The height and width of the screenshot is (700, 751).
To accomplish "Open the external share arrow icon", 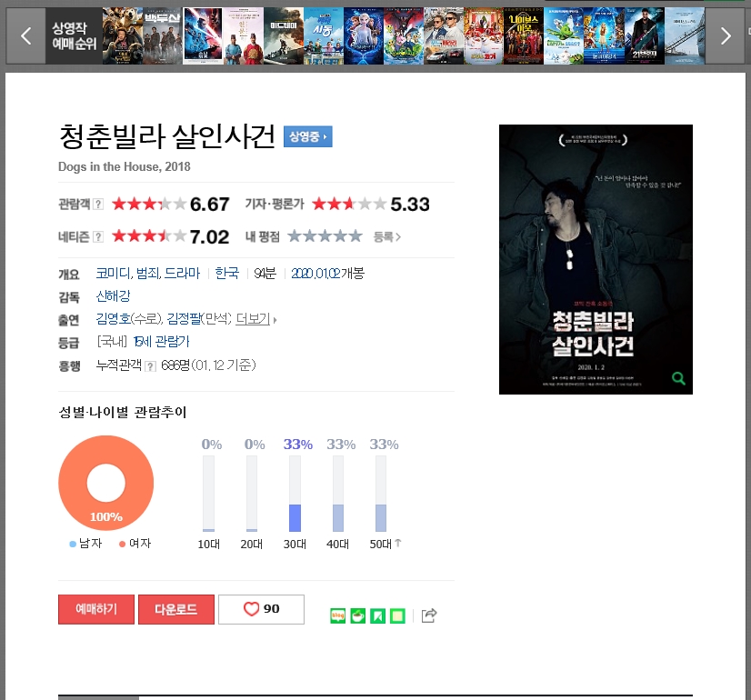I will [428, 615].
